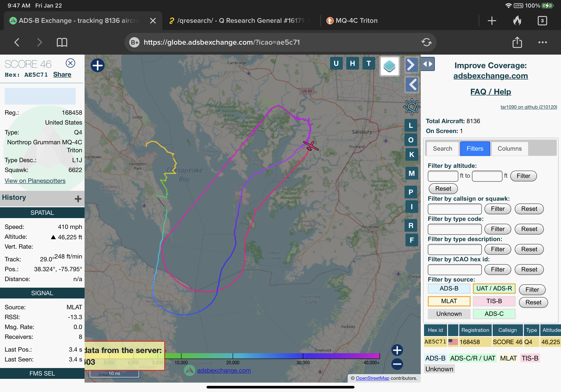Click the right-chevron map control
This screenshot has height=392, width=561.
point(411,65)
